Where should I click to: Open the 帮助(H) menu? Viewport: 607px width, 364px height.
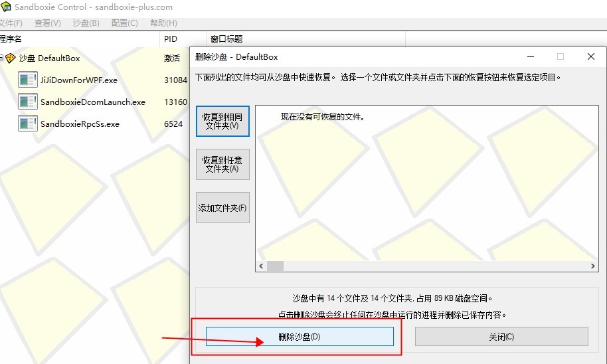pos(163,23)
